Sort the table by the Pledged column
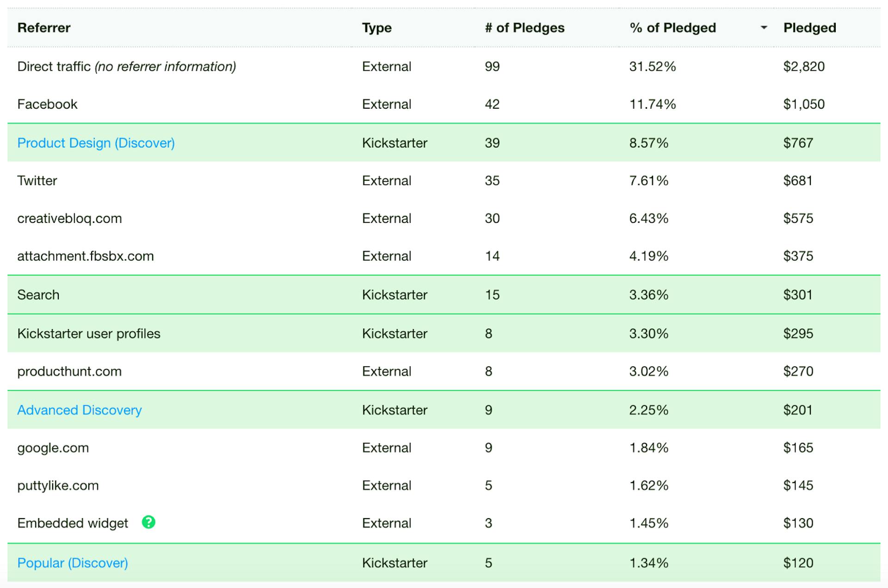Image resolution: width=888 pixels, height=588 pixels. pos(810,28)
